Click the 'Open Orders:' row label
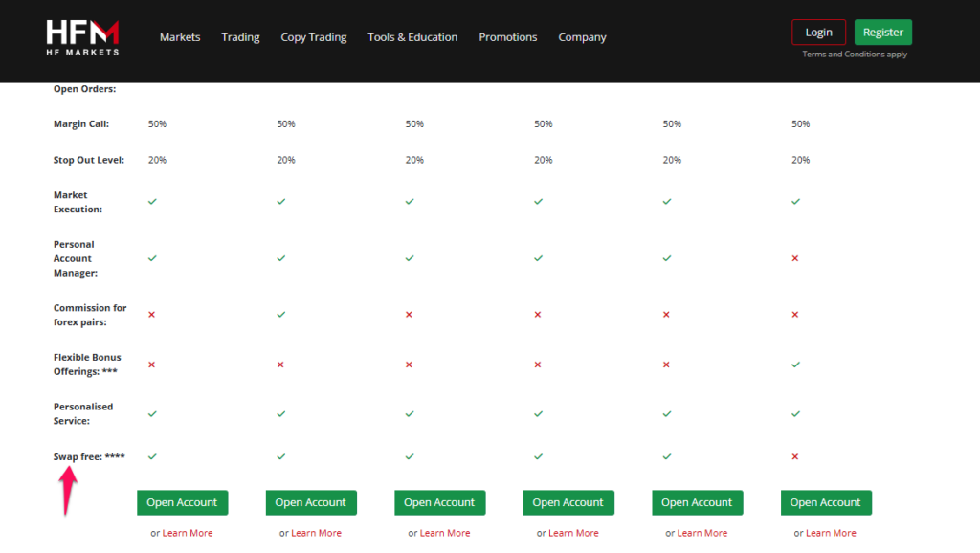The width and height of the screenshot is (980, 553). click(x=84, y=89)
